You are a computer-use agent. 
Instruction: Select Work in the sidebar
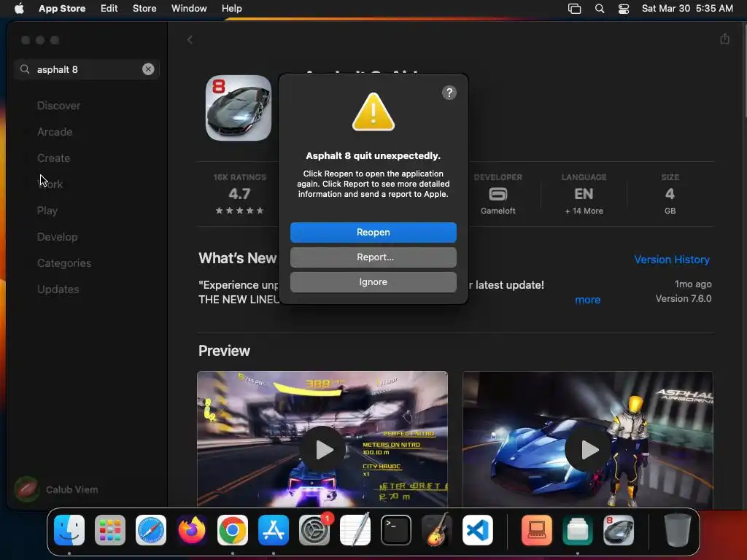[50, 184]
